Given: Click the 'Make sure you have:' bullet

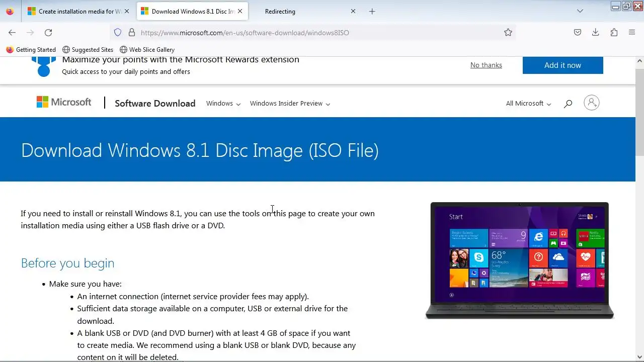Looking at the screenshot, I should coord(85,284).
